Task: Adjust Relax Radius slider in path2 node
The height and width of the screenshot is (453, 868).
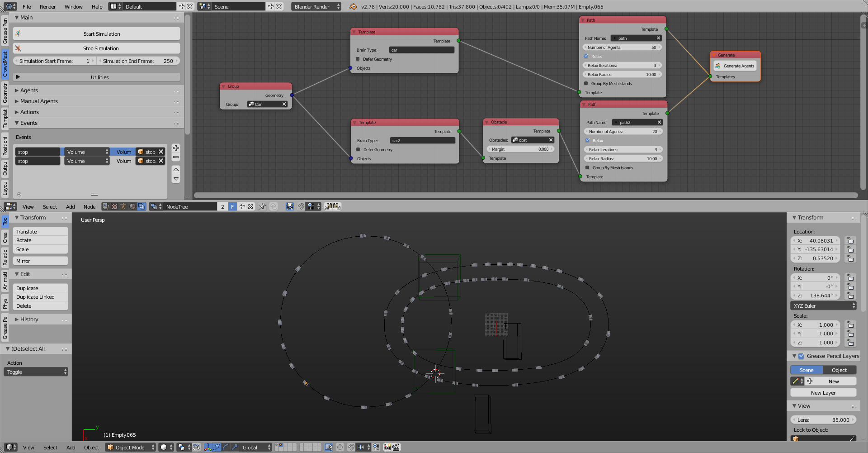Action: [623, 159]
